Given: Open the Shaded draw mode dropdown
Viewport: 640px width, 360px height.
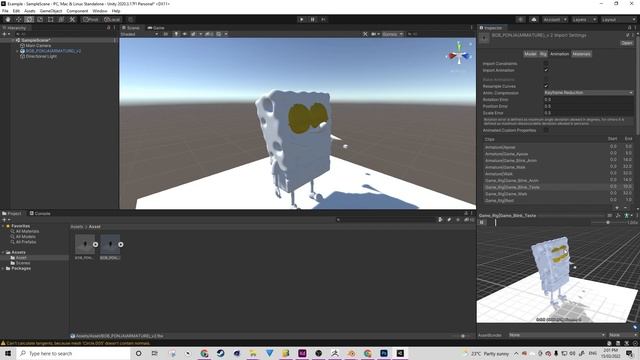Looking at the screenshot, I should [139, 34].
